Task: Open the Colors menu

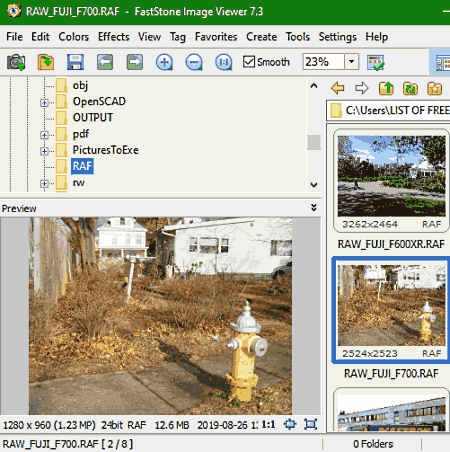Action: tap(74, 37)
